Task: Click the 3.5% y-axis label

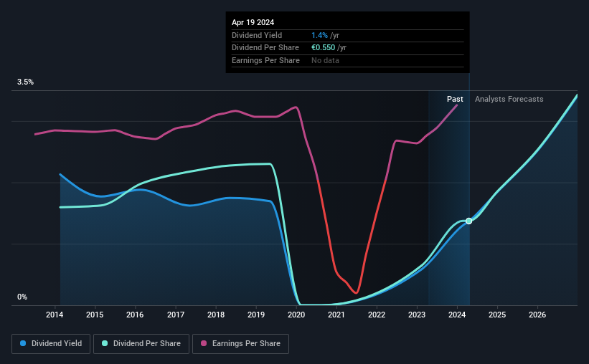Action: [26, 82]
